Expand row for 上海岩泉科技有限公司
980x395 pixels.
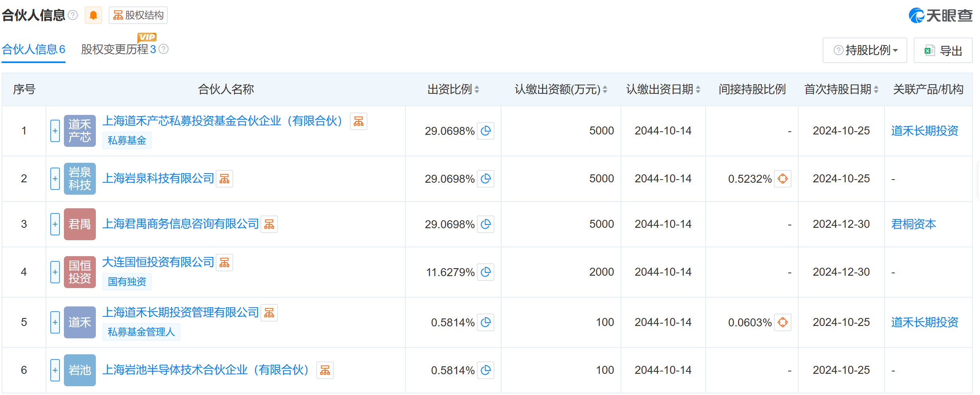(x=55, y=179)
